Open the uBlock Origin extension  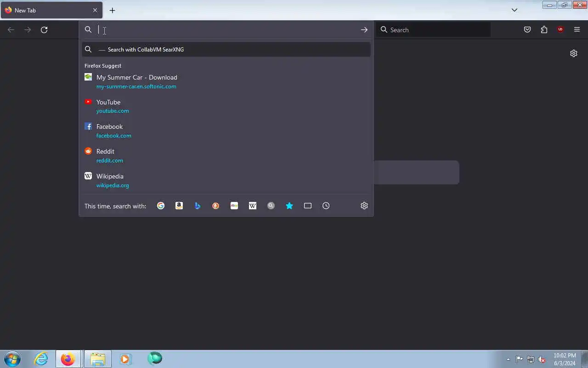tap(560, 30)
